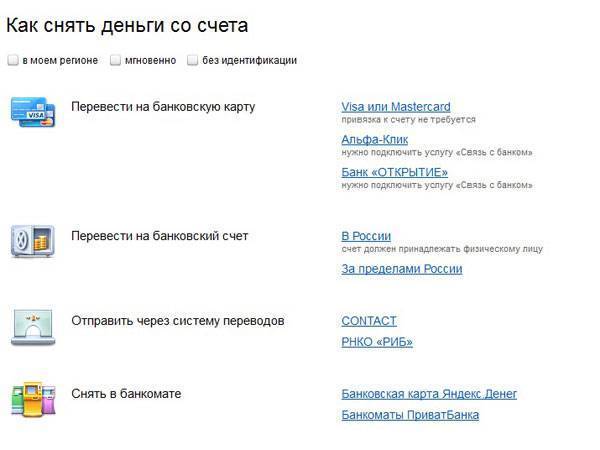Check the 'без идентификации' filter

[192, 60]
